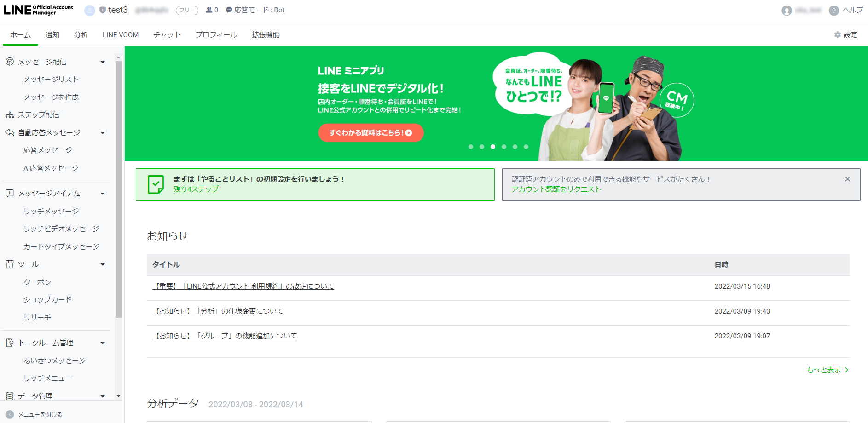Image resolution: width=868 pixels, height=423 pixels.
Task: Click the help question mark icon
Action: click(833, 10)
